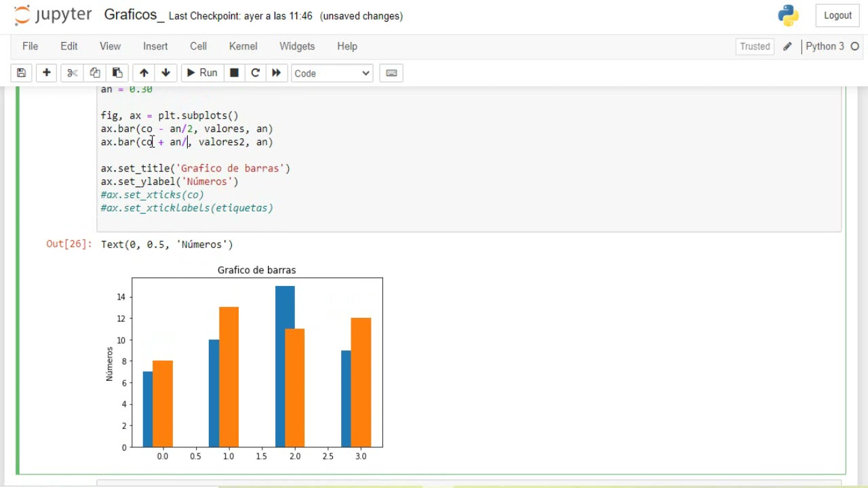Screen dimensions: 868x488
Task: Click the commented line #ax.set_xticks(co)
Action: (152, 195)
